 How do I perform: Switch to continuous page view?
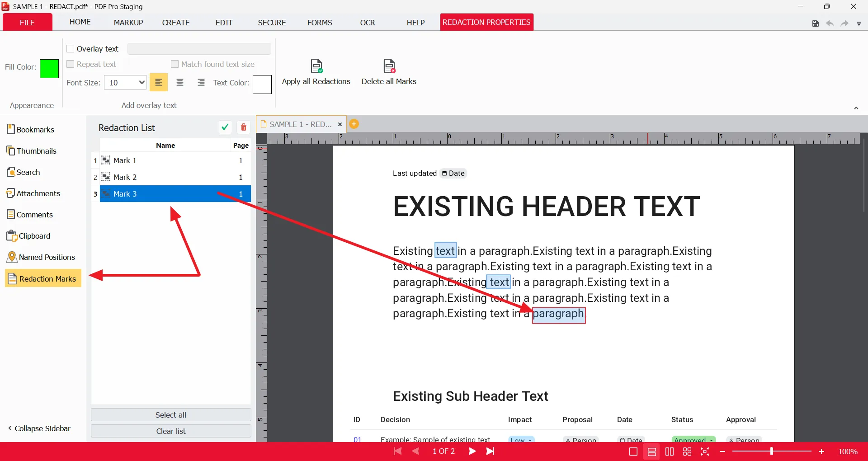(652, 452)
